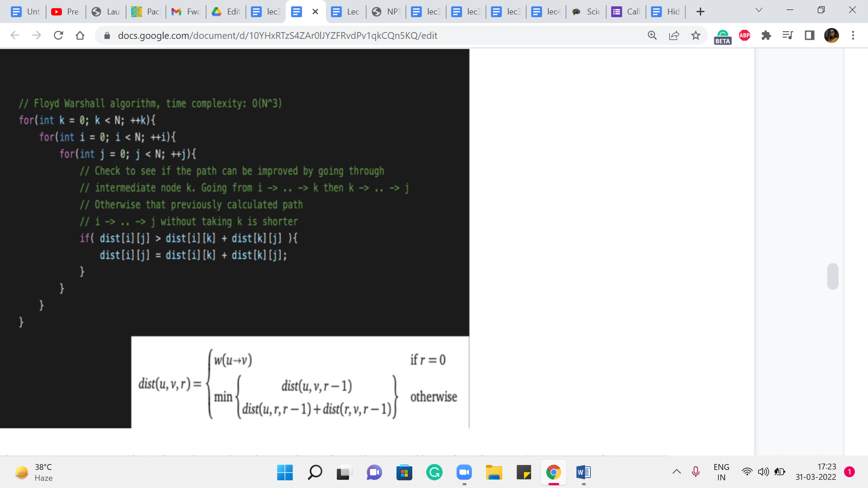Expand the tab search dropdown arrow
Image resolution: width=868 pixels, height=488 pixels.
click(x=759, y=10)
